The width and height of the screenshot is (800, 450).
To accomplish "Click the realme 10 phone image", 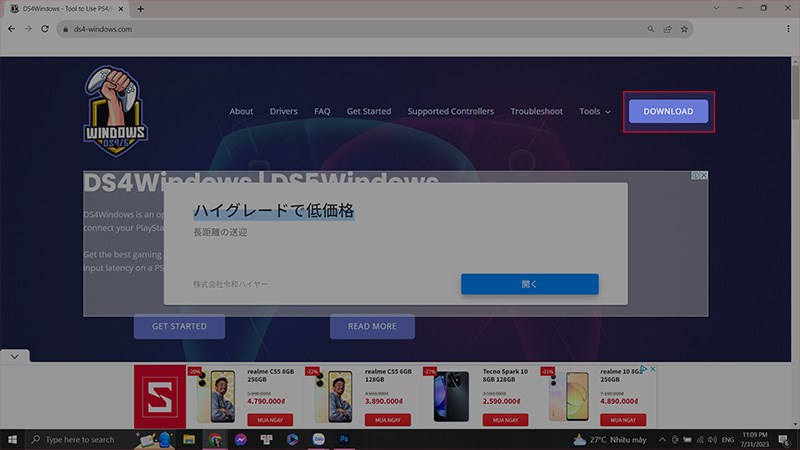I will 569,396.
